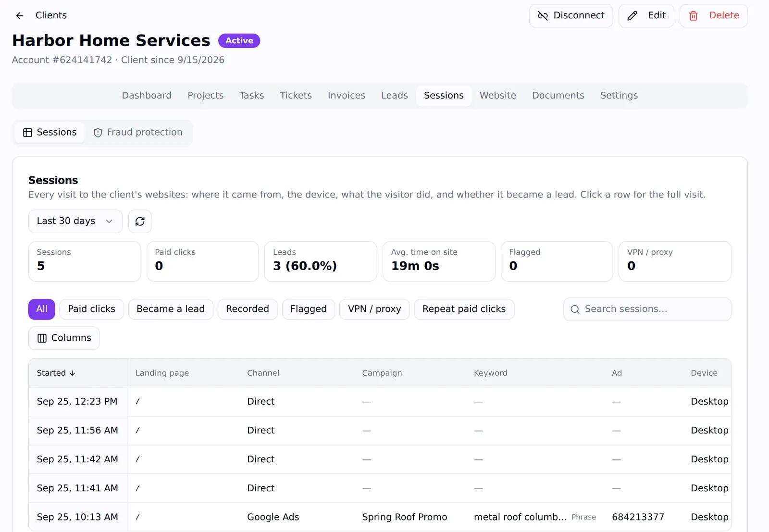Click the Account #624141742 text
The image size is (769, 532).
pos(62,60)
